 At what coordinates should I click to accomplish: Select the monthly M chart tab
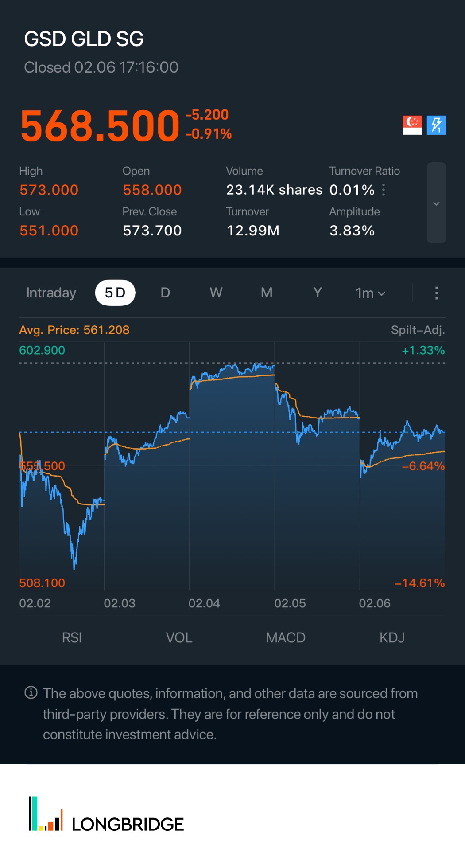click(x=267, y=293)
